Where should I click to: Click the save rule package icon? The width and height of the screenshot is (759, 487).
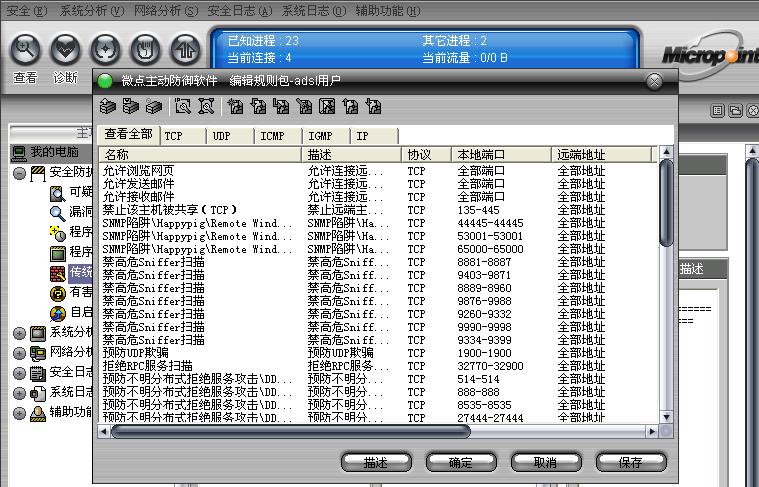click(131, 106)
